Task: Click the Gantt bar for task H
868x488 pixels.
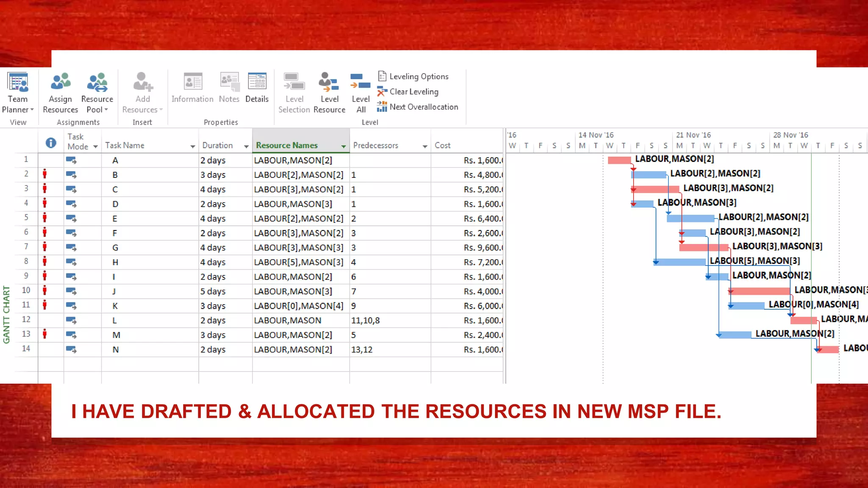Action: 680,262
